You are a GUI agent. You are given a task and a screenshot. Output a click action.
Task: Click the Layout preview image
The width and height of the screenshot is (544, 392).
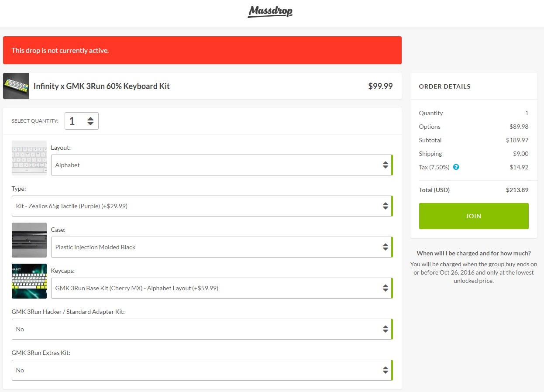[x=29, y=158]
